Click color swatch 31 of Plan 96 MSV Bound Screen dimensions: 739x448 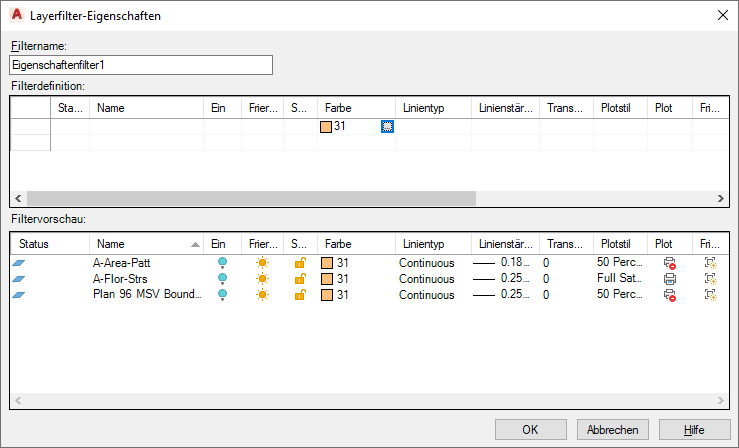pos(327,295)
